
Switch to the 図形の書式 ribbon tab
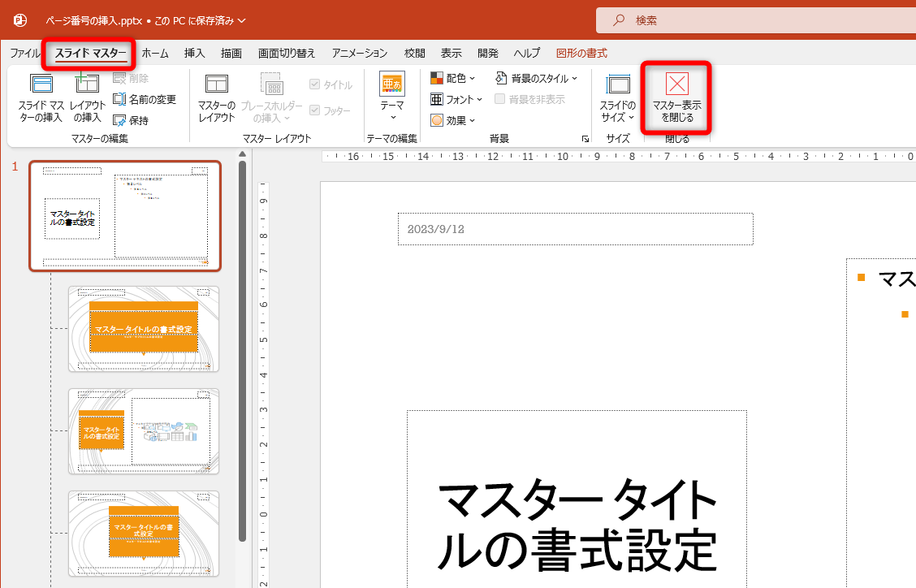tap(581, 53)
